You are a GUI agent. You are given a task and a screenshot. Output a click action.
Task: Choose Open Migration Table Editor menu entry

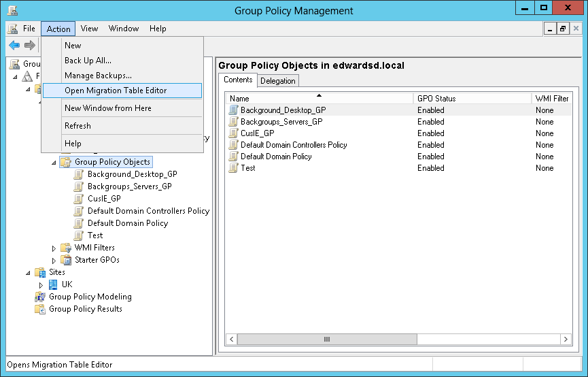116,91
